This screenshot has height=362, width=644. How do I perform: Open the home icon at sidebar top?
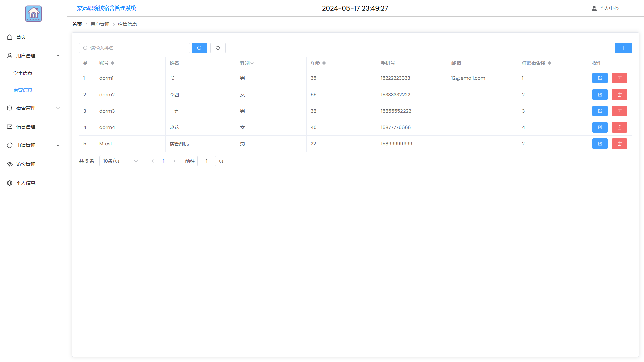[10, 37]
